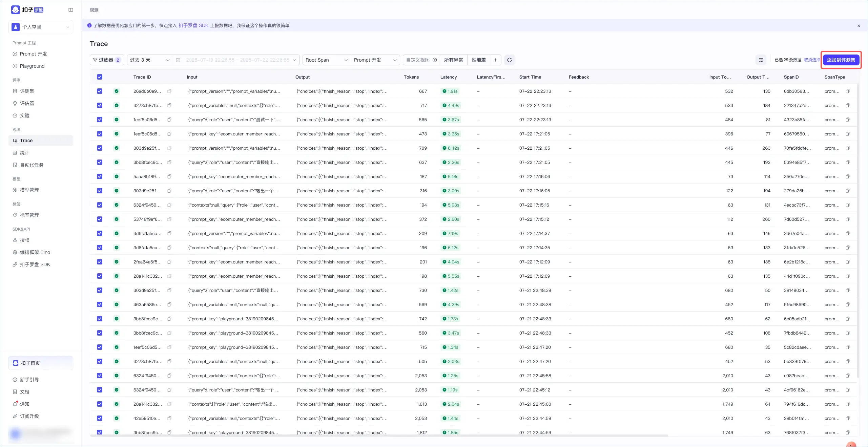Switch to 性能差 view tab
The image size is (868, 447).
(479, 60)
